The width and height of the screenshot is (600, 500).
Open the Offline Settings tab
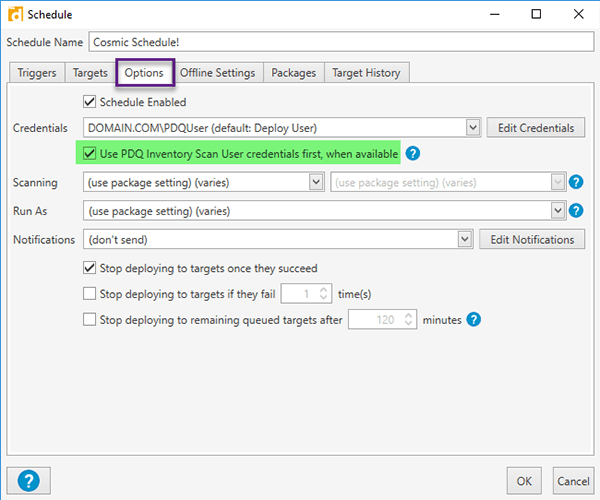218,73
